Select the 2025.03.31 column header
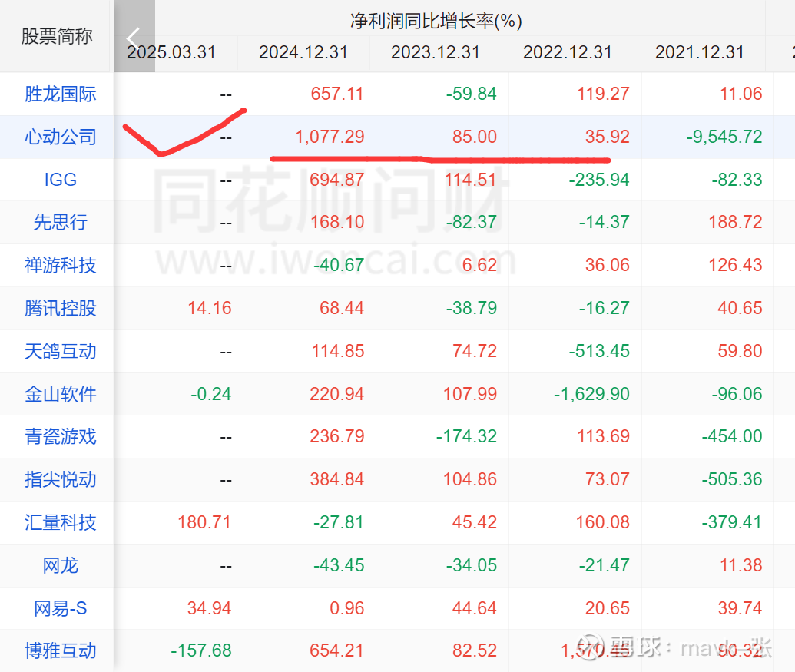The width and height of the screenshot is (795, 672). 171,52
